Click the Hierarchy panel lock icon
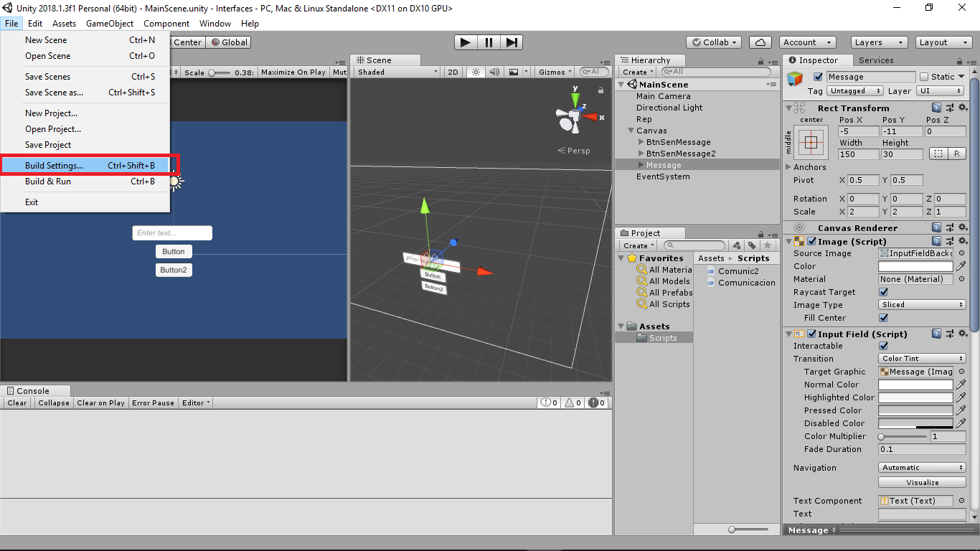Screen dimensions: 980x551 point(762,60)
